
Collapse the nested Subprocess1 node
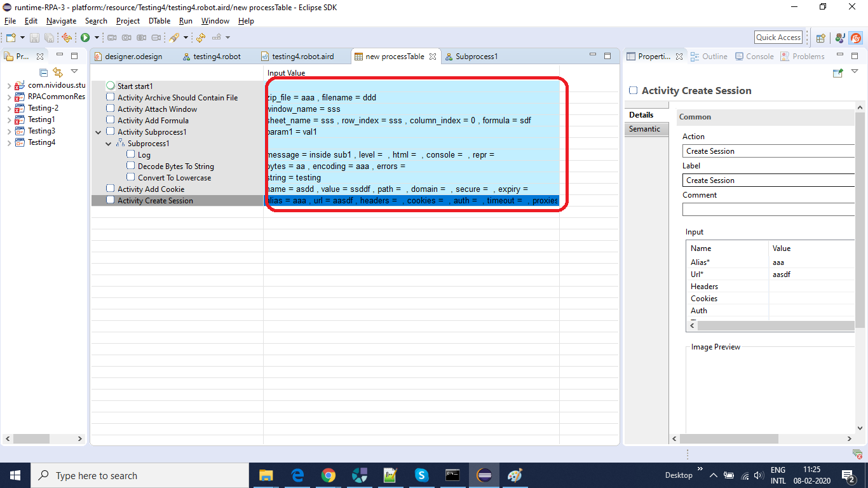click(109, 144)
